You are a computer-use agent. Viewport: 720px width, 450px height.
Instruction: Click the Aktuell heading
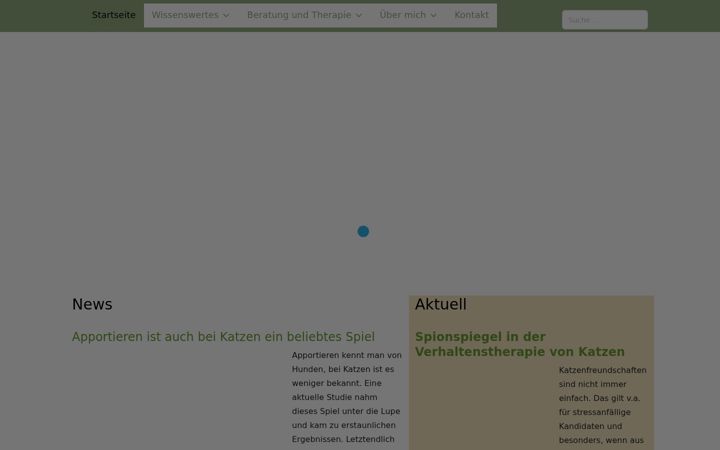click(441, 304)
